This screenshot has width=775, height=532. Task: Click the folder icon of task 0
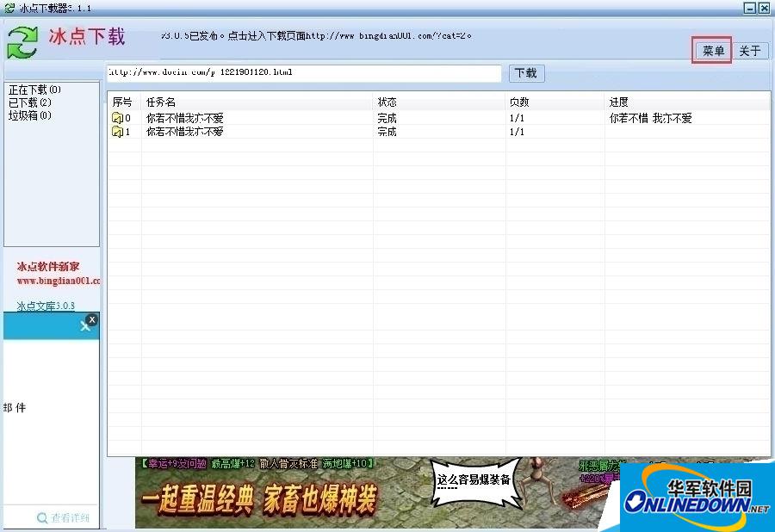(117, 118)
